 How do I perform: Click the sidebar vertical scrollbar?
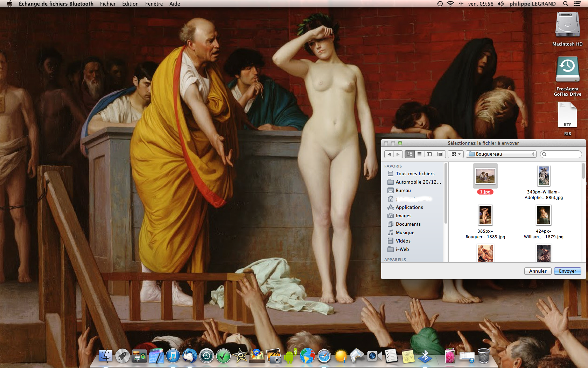(x=446, y=193)
